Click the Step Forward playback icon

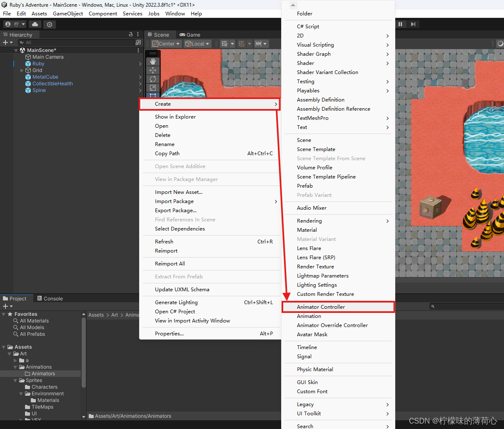pos(413,24)
